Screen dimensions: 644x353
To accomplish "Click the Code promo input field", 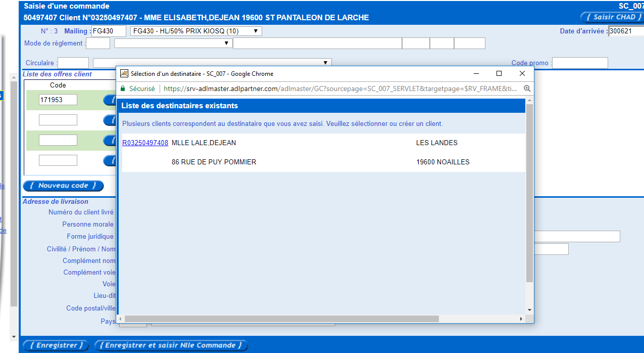I will pos(580,63).
